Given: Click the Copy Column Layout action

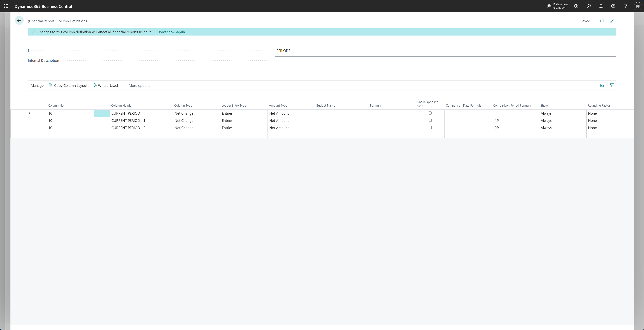Looking at the screenshot, I should (68, 86).
